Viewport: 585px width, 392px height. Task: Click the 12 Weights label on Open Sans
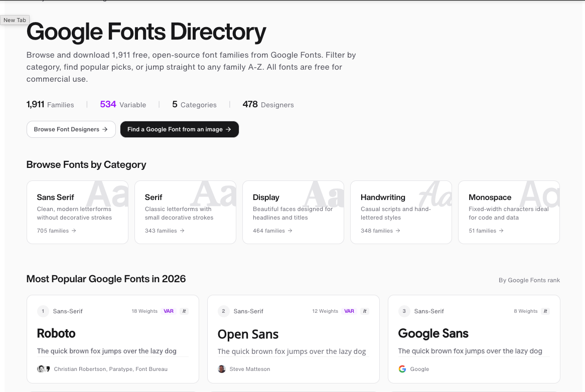(325, 311)
